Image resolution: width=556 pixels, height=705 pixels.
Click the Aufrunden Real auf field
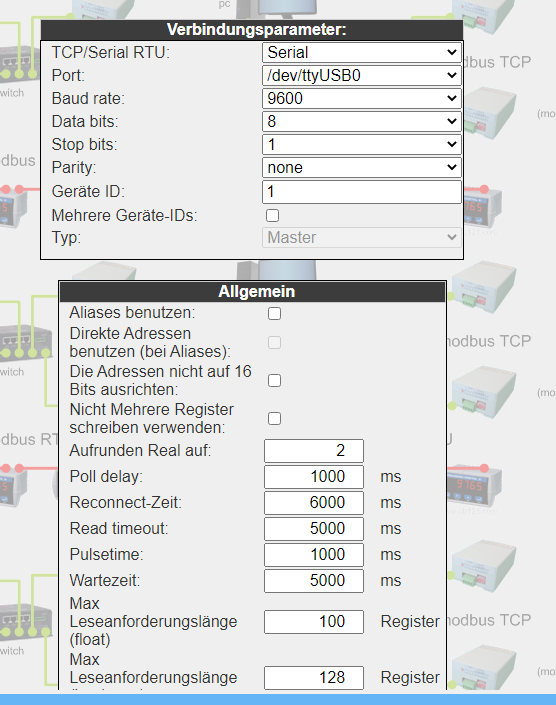click(x=314, y=451)
